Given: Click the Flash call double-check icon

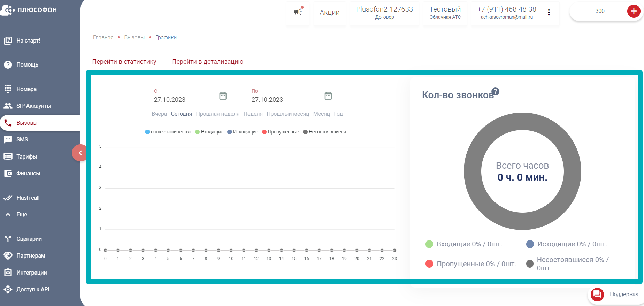Looking at the screenshot, I should point(8,198).
